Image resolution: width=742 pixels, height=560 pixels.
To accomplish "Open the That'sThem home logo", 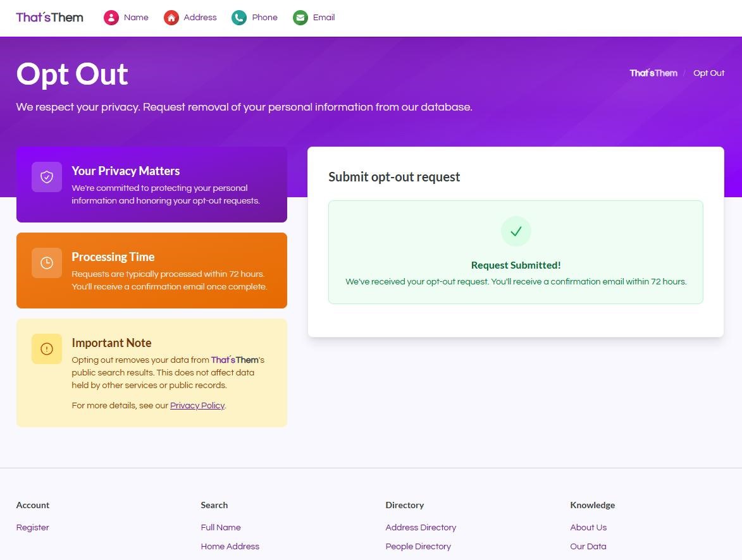I will [50, 18].
